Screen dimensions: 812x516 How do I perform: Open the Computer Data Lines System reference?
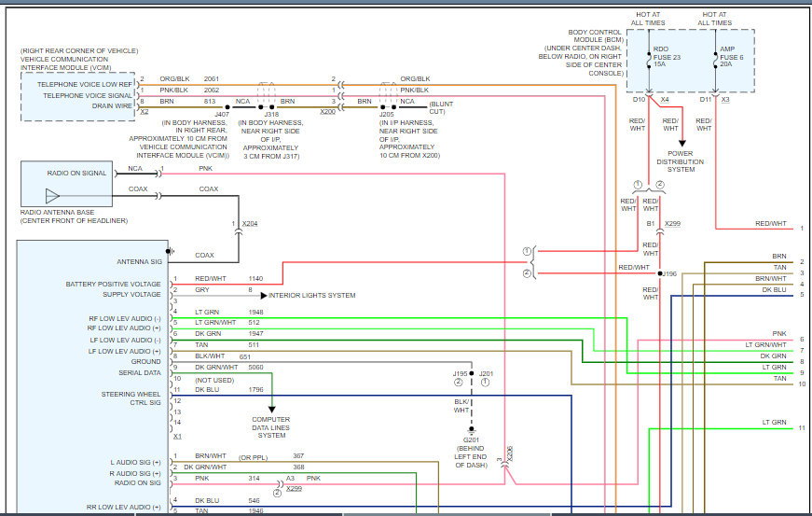(271, 427)
